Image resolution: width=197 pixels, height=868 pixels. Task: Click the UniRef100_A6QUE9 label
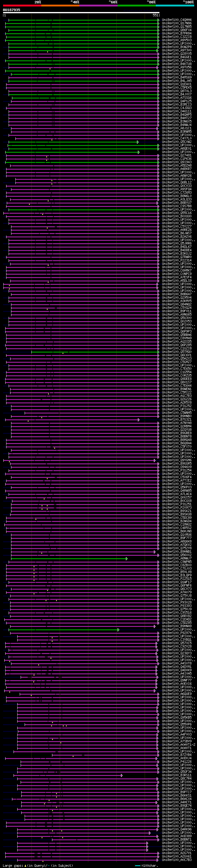pyautogui.click(x=177, y=694)
